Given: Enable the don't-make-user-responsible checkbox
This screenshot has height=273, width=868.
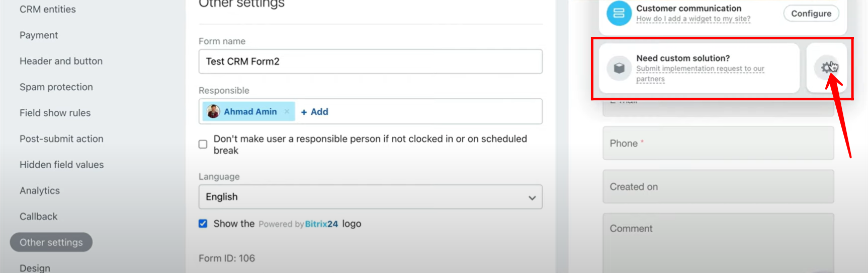Looking at the screenshot, I should (x=203, y=145).
